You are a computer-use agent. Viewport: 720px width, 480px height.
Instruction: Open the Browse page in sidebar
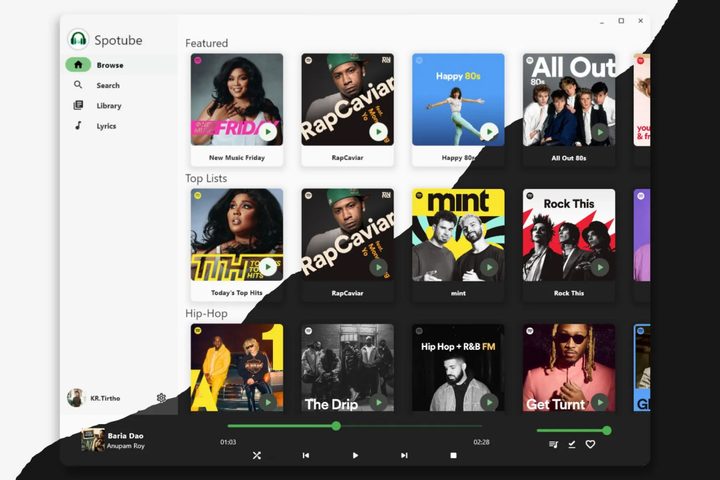pos(121,65)
